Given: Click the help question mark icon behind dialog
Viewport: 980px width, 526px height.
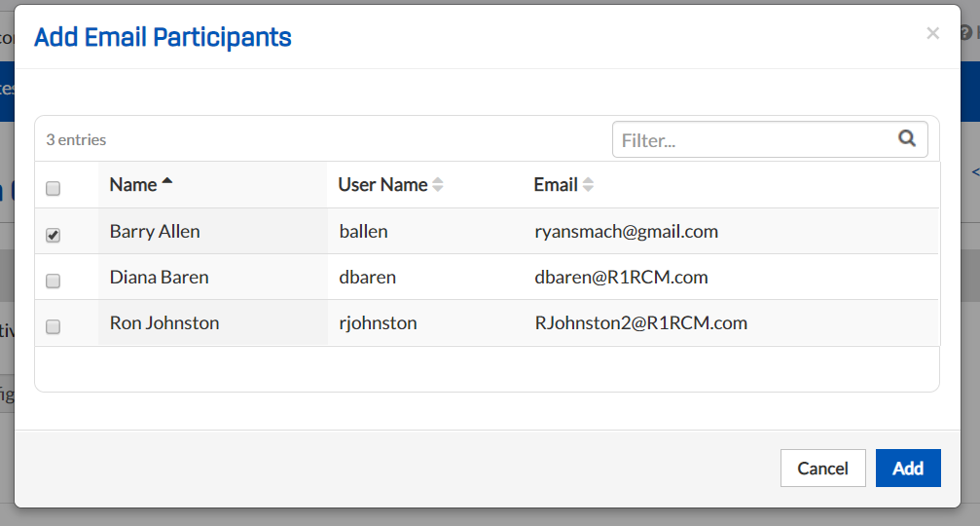Looking at the screenshot, I should click(965, 32).
